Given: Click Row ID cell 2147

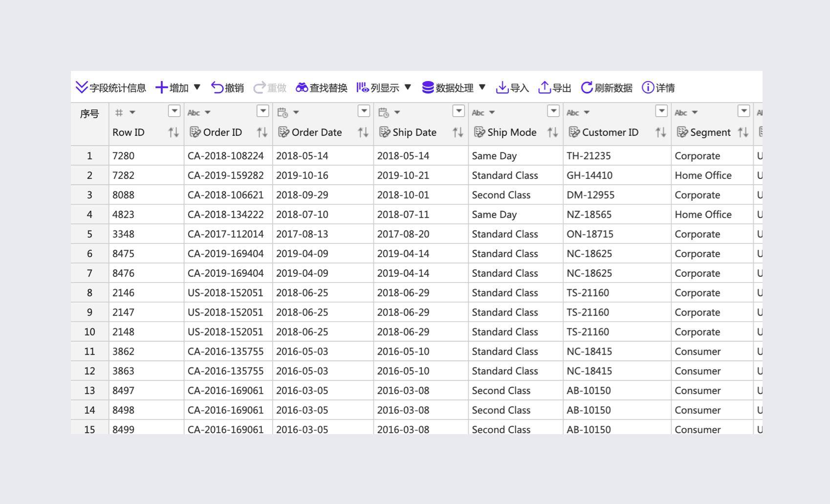Looking at the screenshot, I should [147, 312].
